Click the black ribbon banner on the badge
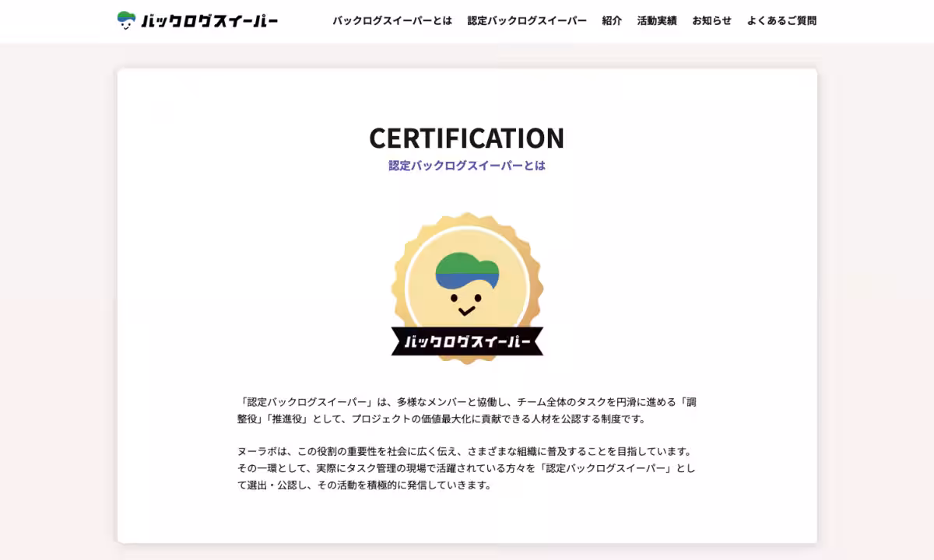 coord(467,341)
